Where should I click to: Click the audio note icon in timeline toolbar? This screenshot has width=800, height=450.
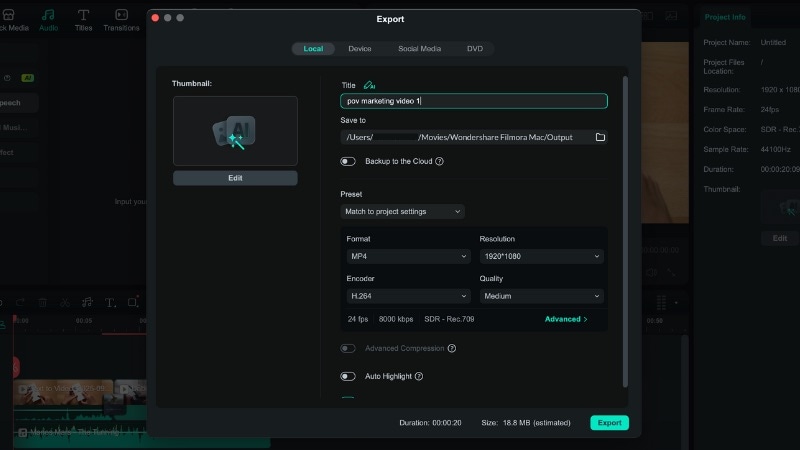[87, 303]
